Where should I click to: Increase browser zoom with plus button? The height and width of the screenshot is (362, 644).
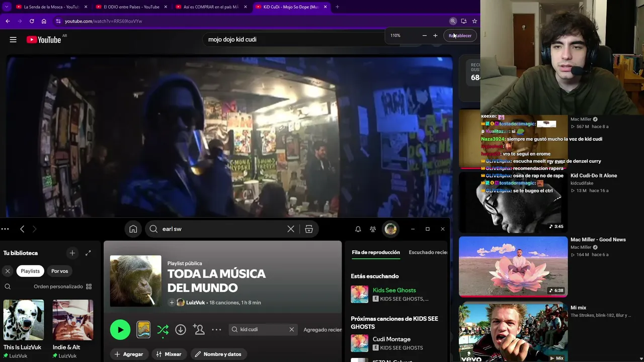click(435, 36)
